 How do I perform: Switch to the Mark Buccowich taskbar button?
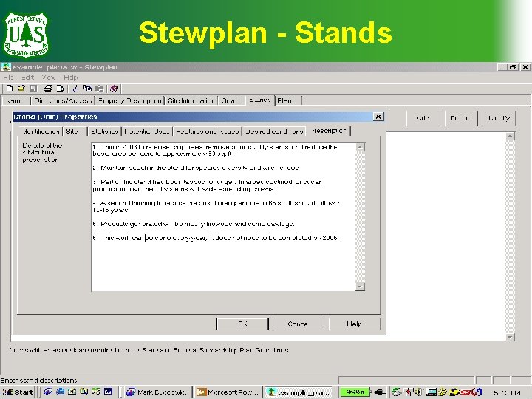pos(158,392)
